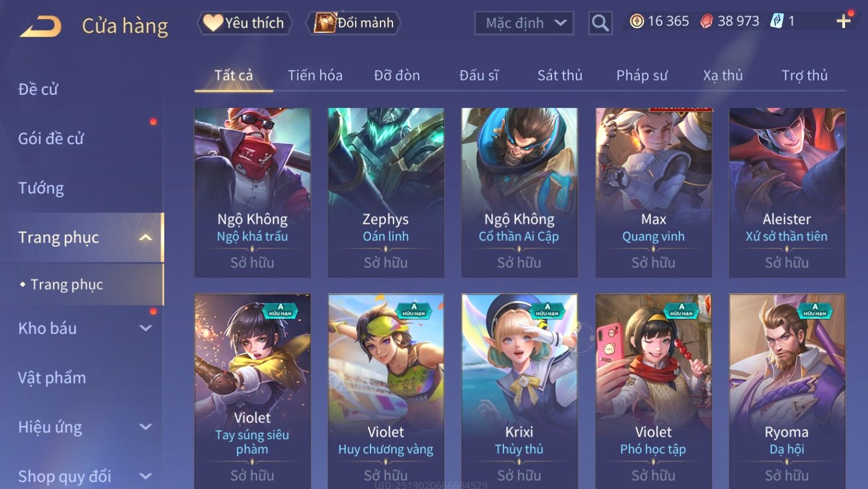868x489 pixels.
Task: Expand the Hiệu ứng sidebar section
Action: coord(146,427)
